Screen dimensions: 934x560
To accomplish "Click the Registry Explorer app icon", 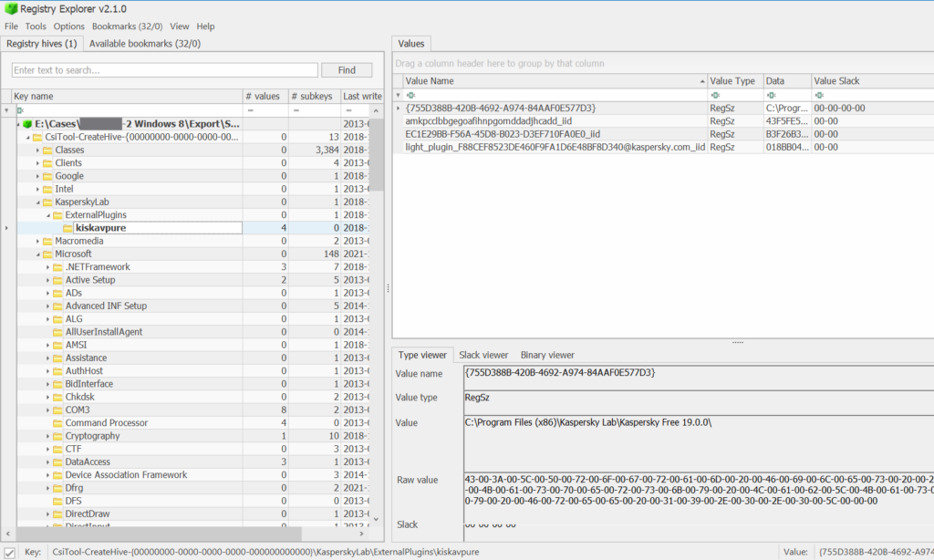I will (11, 9).
